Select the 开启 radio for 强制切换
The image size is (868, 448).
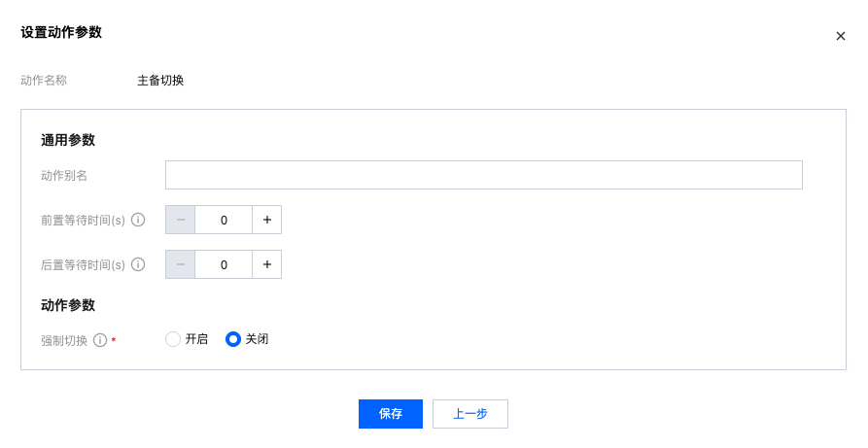(x=173, y=339)
